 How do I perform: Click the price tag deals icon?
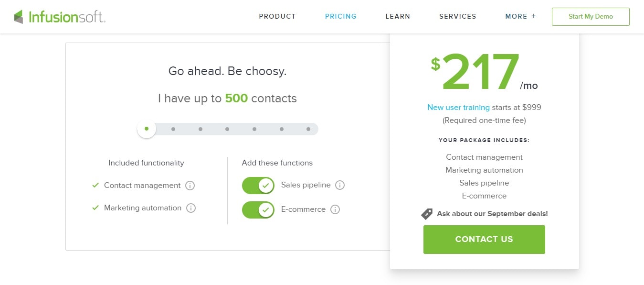pyautogui.click(x=427, y=214)
